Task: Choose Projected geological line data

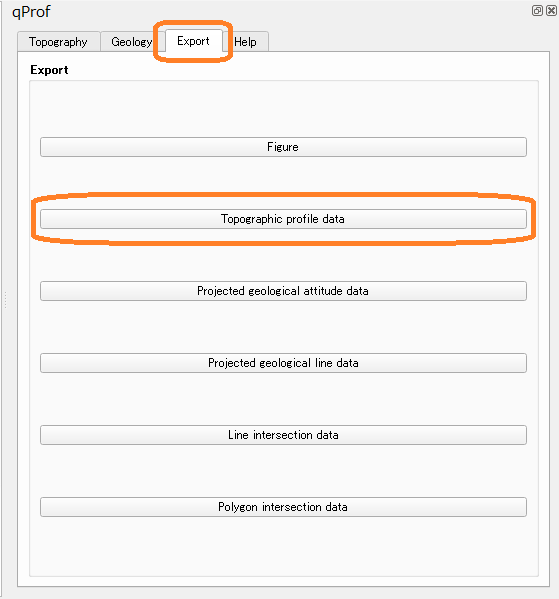Action: 283,363
